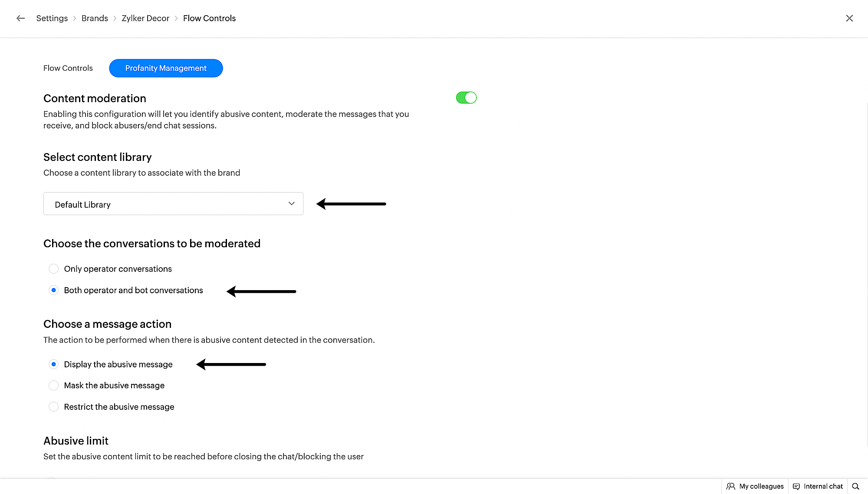Open Zylker Decor breadcrumb link

(x=145, y=18)
